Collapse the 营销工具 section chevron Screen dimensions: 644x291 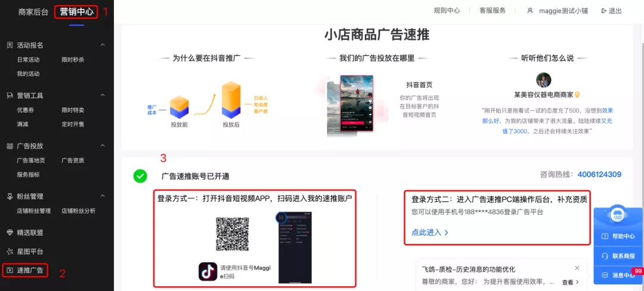point(103,95)
